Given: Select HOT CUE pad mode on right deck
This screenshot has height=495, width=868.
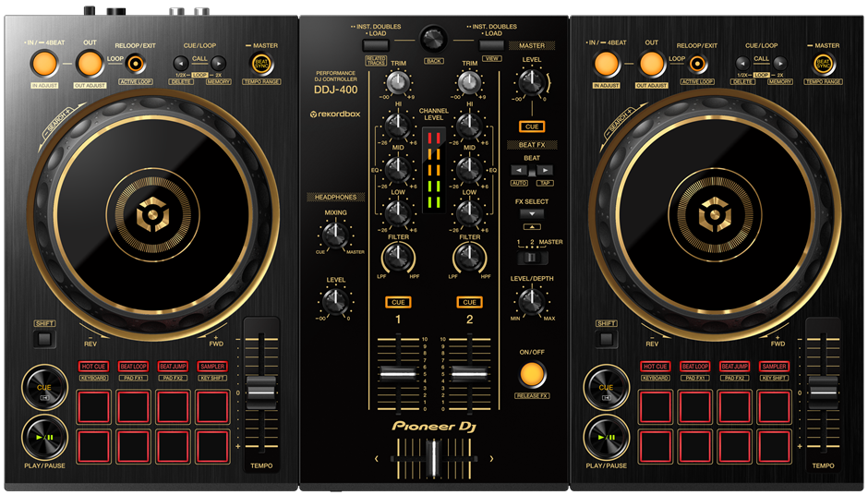Looking at the screenshot, I should pyautogui.click(x=656, y=367).
